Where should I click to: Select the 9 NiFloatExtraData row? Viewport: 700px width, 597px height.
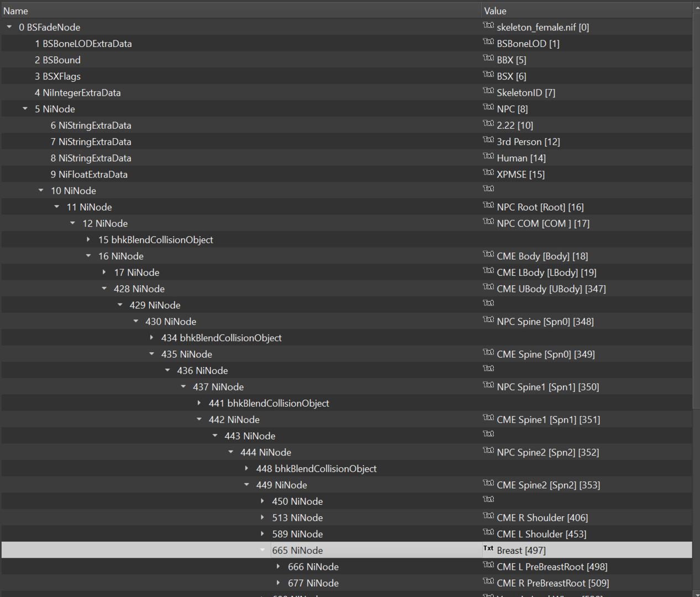tap(347, 174)
